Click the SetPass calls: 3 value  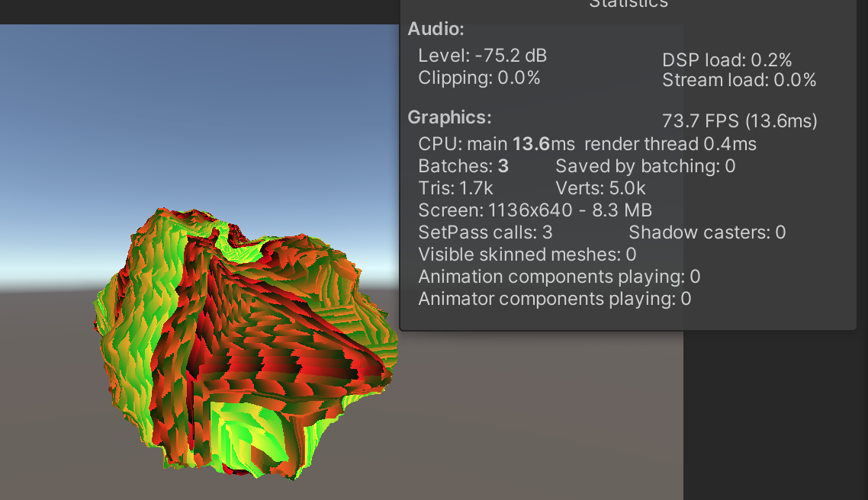[484, 232]
